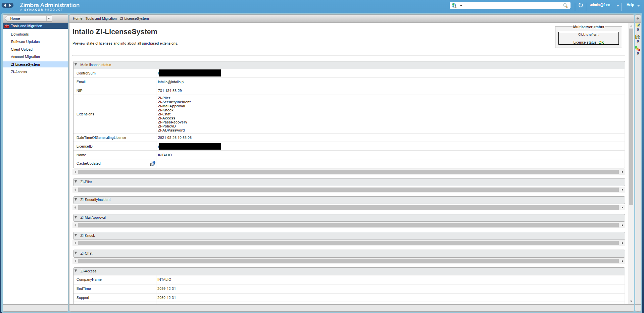The height and width of the screenshot is (313, 644).
Task: Click the ZI-ADPassword extension entry
Action: [x=171, y=130]
